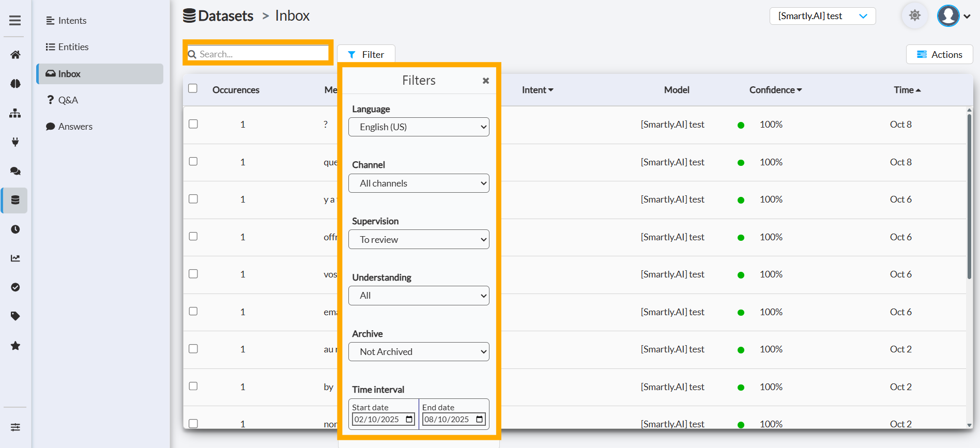The height and width of the screenshot is (448, 980).
Task: Click the End date input field
Action: point(453,419)
